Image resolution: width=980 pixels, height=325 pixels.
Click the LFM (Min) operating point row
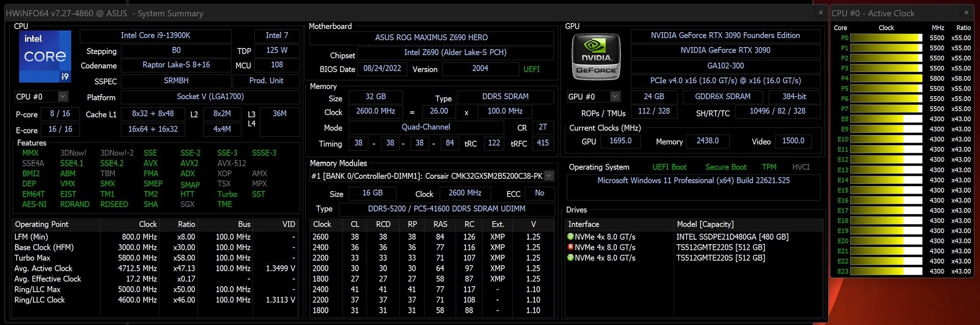pyautogui.click(x=155, y=237)
